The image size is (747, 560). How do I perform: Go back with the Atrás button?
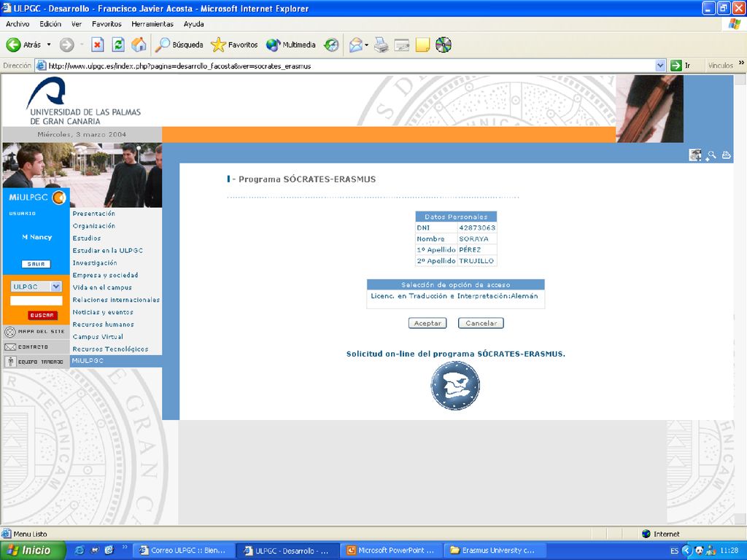(x=24, y=44)
